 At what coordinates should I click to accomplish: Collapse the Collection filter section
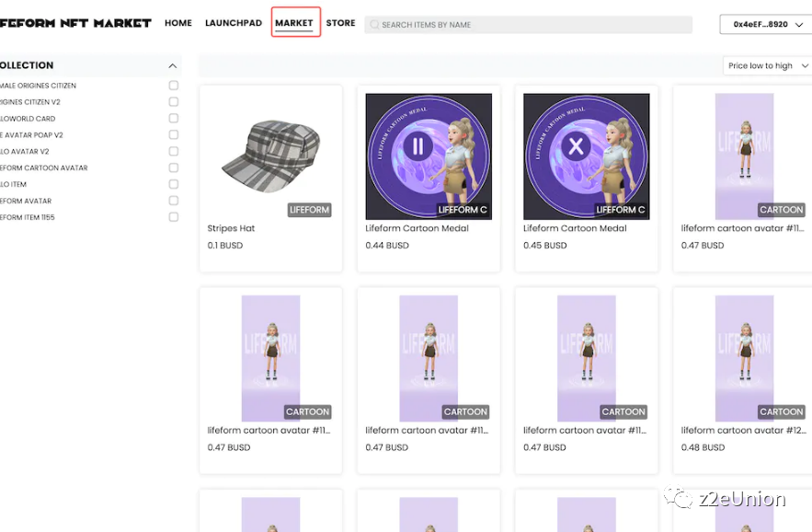tap(172, 66)
